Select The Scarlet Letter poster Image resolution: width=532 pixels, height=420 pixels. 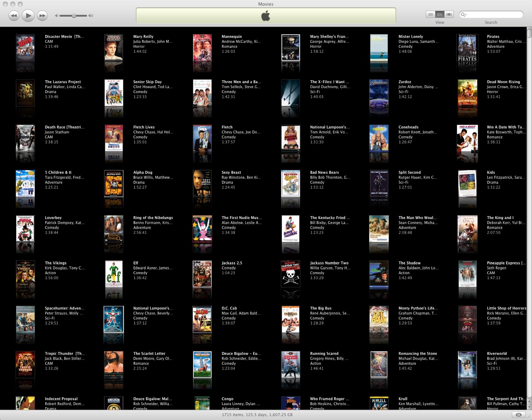[x=113, y=365]
